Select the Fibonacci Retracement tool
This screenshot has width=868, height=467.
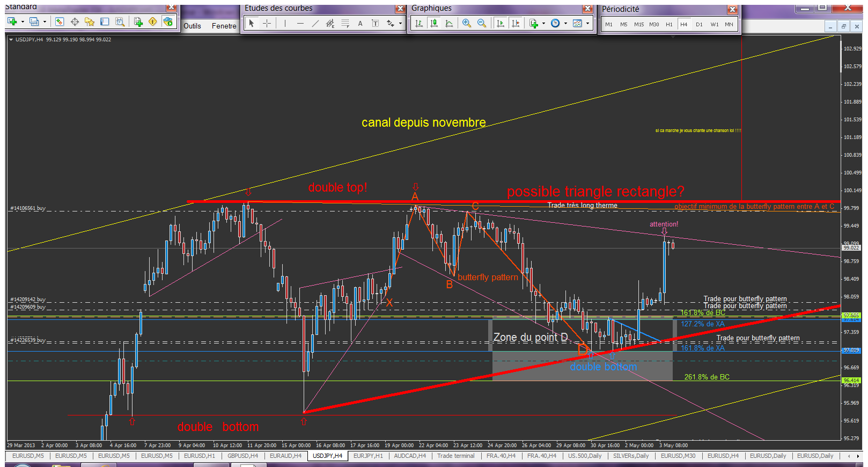tap(345, 23)
